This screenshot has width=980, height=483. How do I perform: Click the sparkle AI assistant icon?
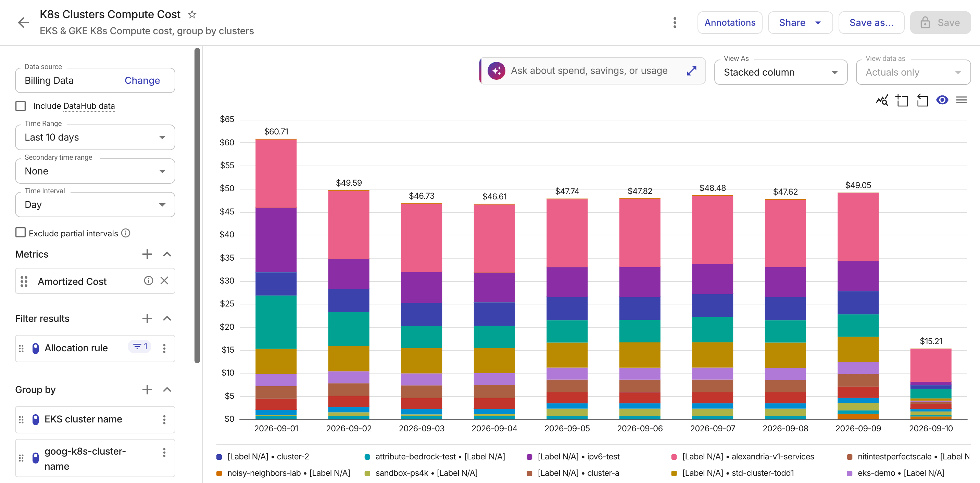pyautogui.click(x=497, y=71)
